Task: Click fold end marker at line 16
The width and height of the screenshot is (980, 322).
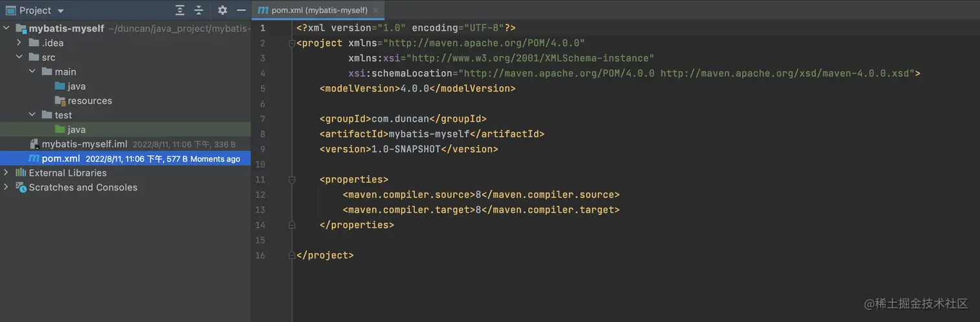Action: (292, 255)
